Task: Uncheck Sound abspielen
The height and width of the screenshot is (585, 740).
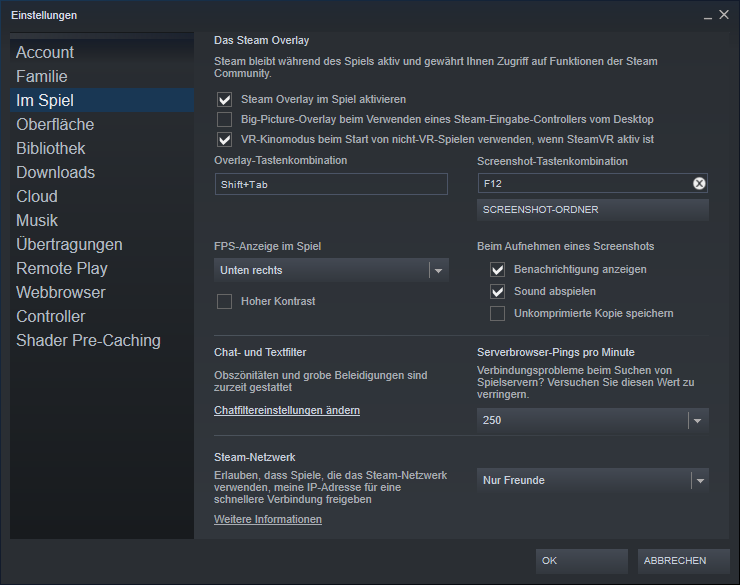Action: coord(497,292)
